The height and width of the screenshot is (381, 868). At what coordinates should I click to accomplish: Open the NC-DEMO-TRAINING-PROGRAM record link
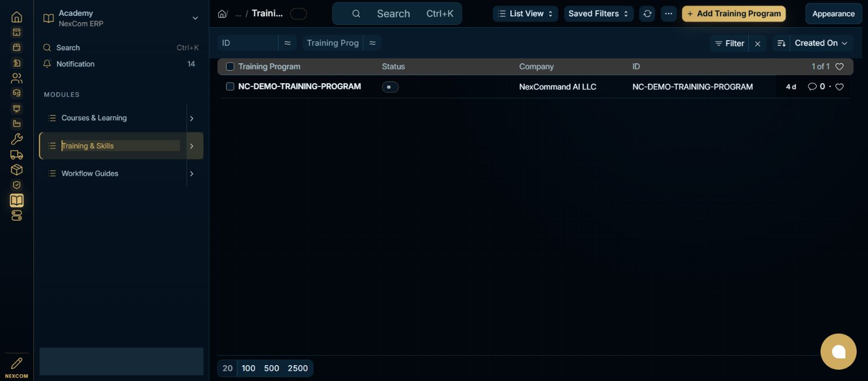click(300, 86)
